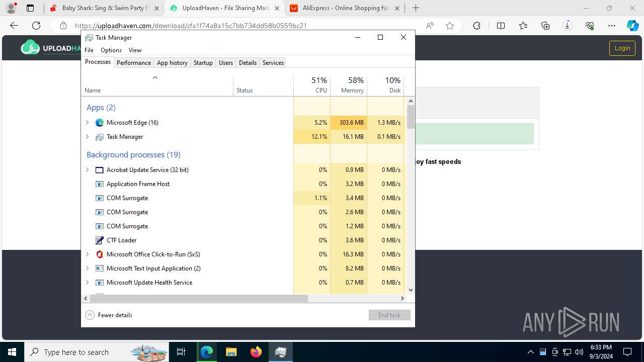Expand Microsoft Office Click-to-Run (SxS) entry
The image size is (644, 362).
click(88, 254)
